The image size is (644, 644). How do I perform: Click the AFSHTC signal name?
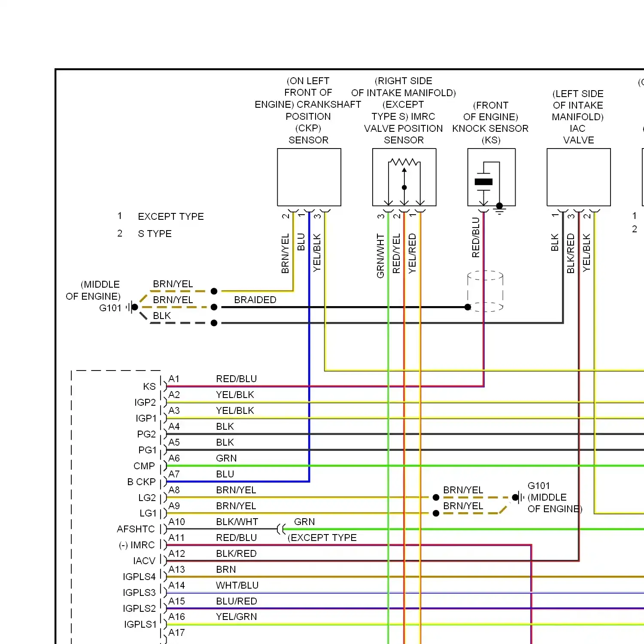[x=136, y=529]
